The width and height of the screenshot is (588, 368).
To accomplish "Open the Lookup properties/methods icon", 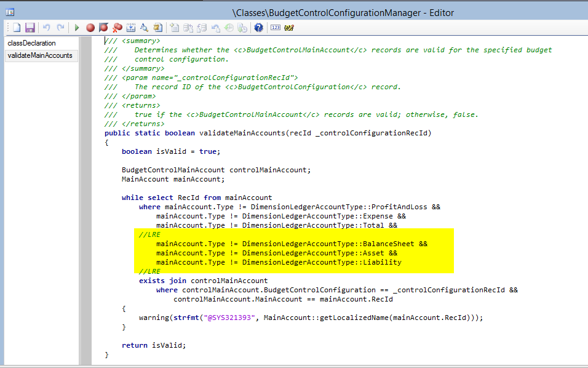I will click(144, 28).
